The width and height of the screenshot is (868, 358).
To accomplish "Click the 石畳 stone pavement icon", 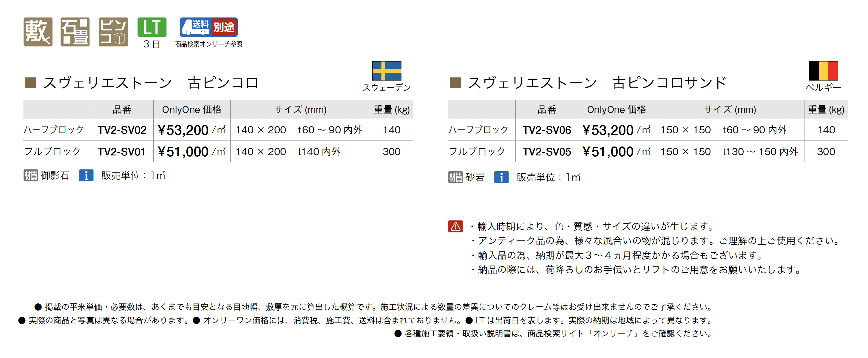I will point(75,32).
